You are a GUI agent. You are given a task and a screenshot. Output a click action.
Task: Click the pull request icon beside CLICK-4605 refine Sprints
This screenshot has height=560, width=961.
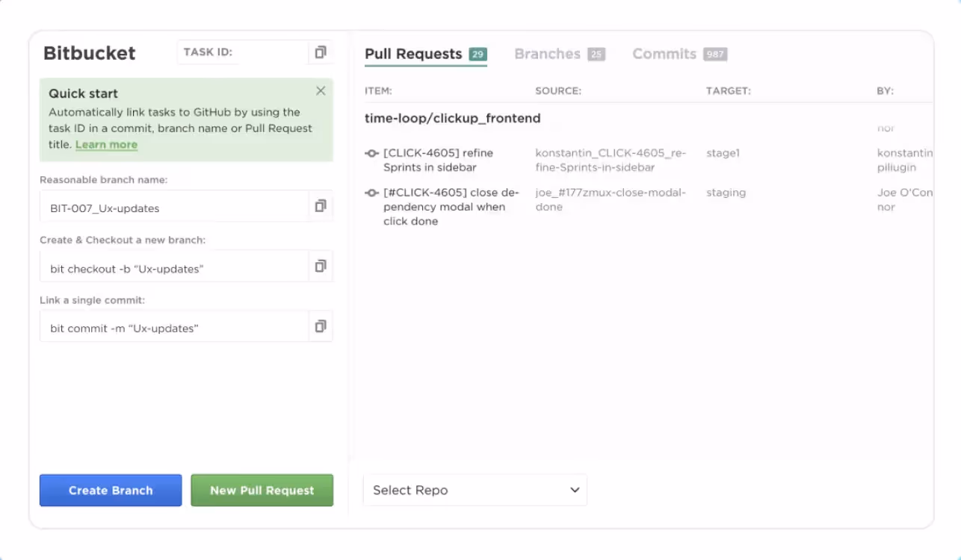pos(371,152)
